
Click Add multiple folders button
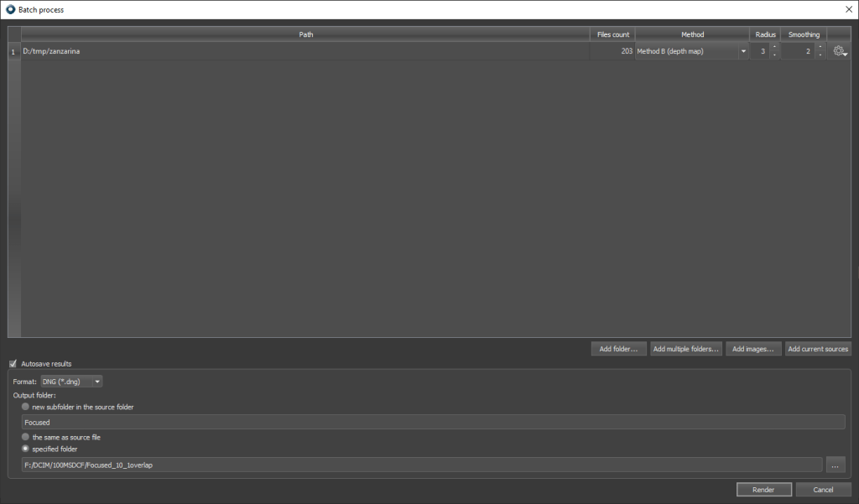(686, 349)
